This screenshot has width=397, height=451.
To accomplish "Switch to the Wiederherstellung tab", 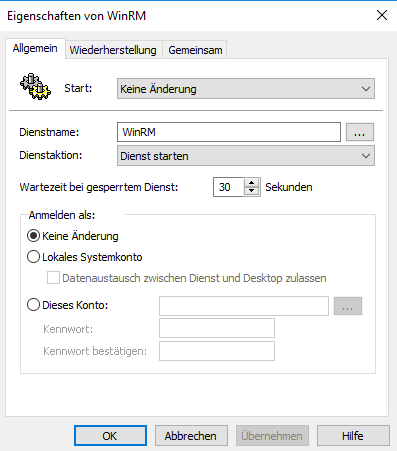I will click(x=113, y=50).
